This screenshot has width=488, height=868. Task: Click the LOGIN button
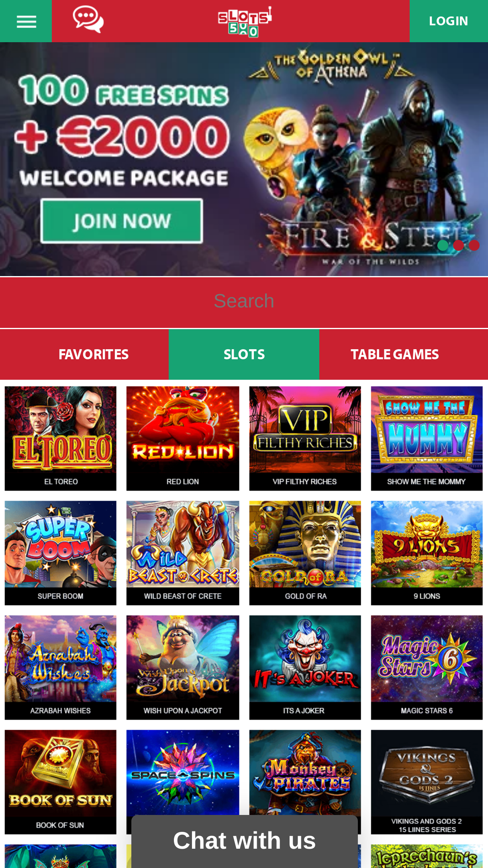[449, 21]
